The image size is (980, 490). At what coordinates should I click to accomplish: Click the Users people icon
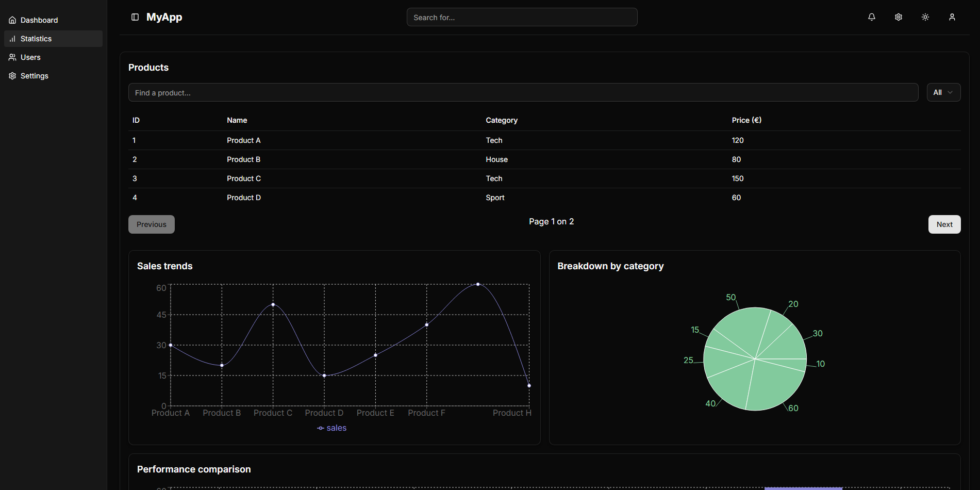(x=12, y=57)
